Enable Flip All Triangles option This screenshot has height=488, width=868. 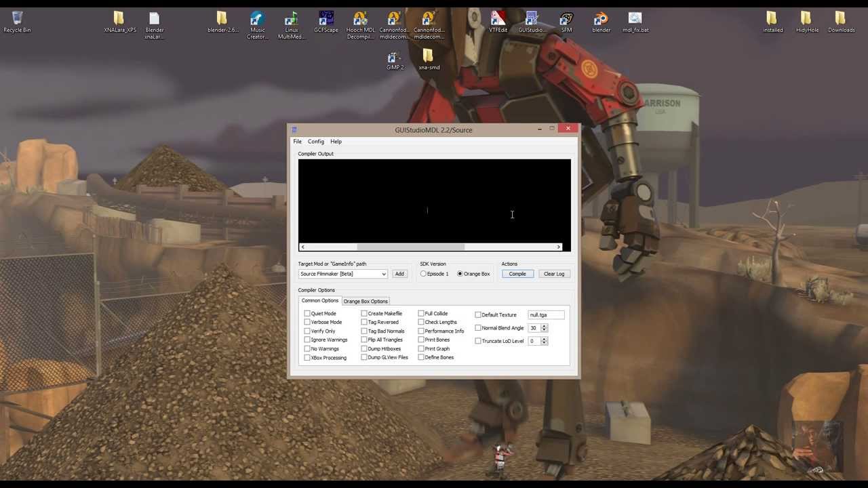(364, 340)
